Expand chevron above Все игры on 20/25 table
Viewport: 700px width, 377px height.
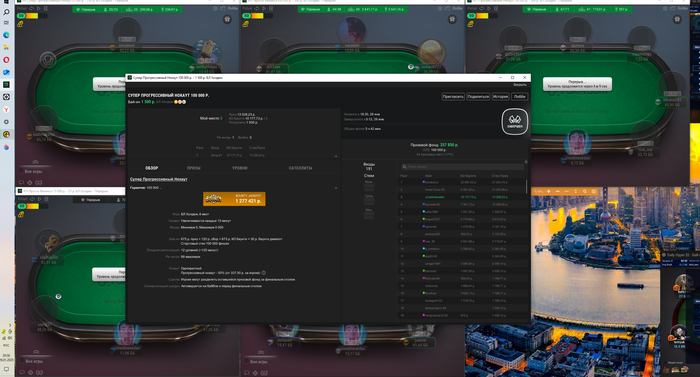tap(35, 162)
